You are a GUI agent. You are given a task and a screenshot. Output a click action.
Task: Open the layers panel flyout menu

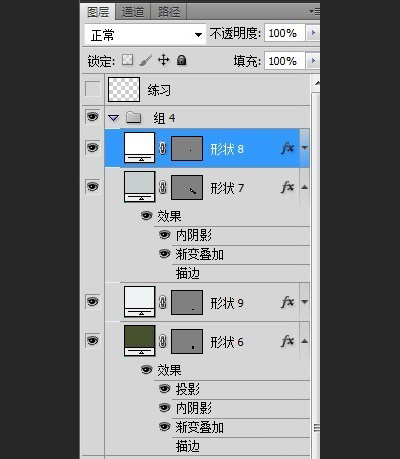click(x=314, y=12)
